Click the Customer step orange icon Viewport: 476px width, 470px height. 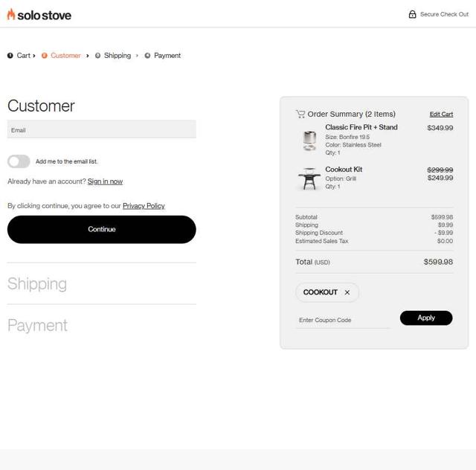[x=45, y=56]
